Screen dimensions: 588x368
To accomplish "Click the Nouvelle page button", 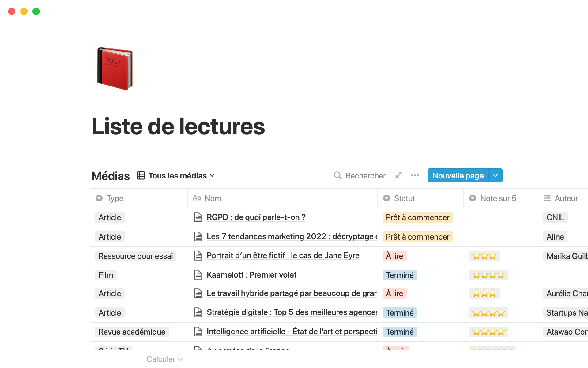I will tap(458, 175).
